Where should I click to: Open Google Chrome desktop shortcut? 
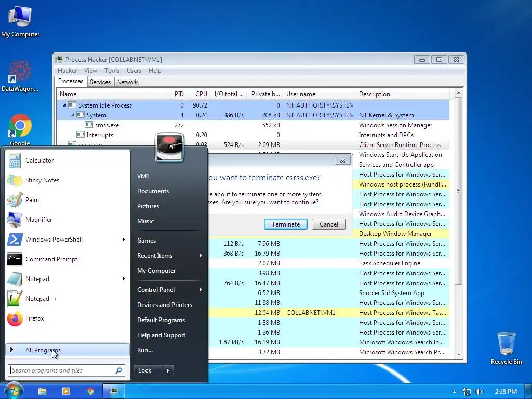click(x=20, y=130)
